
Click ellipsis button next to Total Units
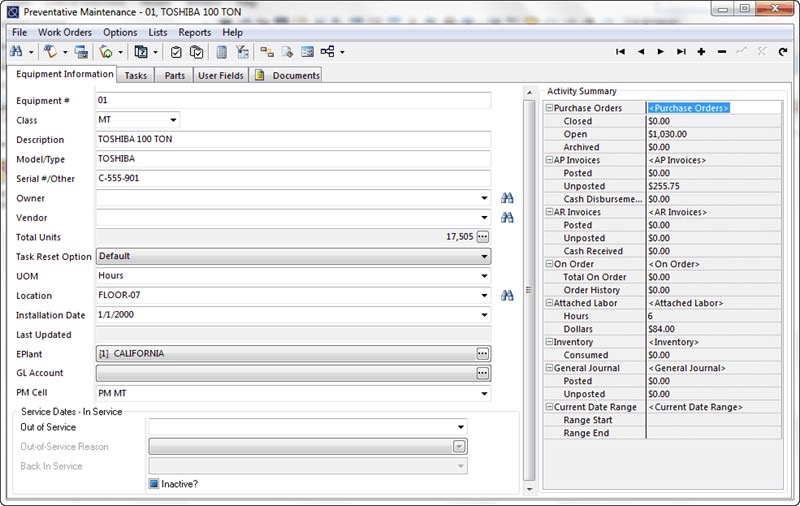click(x=483, y=237)
